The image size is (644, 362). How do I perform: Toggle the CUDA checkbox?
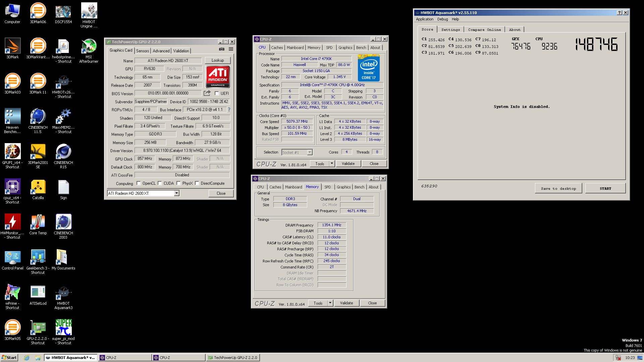160,183
